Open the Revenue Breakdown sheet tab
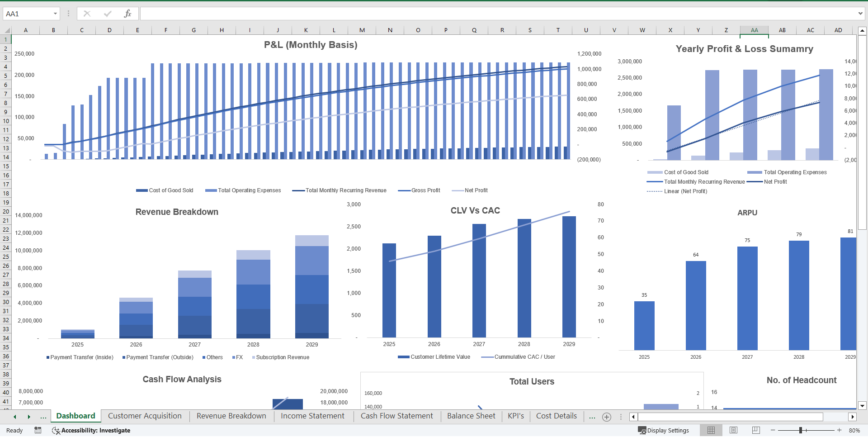This screenshot has width=868, height=437. click(x=231, y=416)
